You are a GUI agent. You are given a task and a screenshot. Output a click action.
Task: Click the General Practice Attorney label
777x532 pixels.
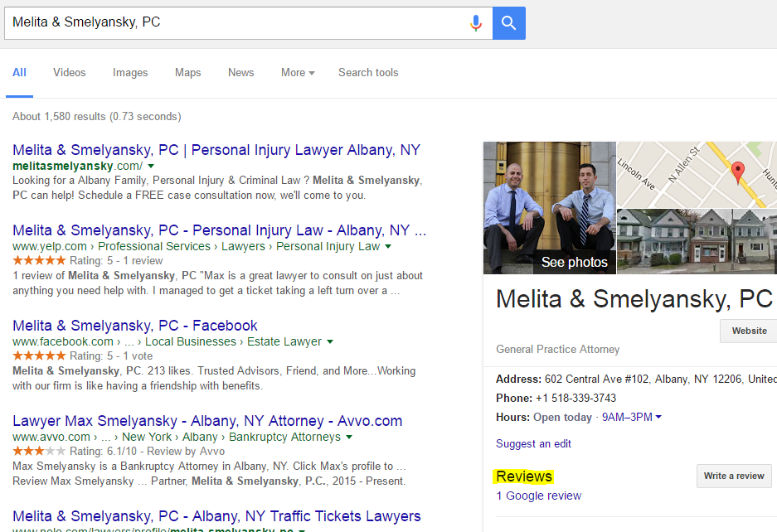click(557, 349)
